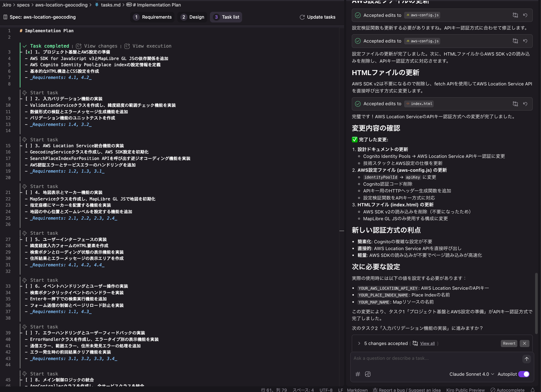Toggle checked box of task 1
The height and width of the screenshot is (392, 541).
[29, 52]
